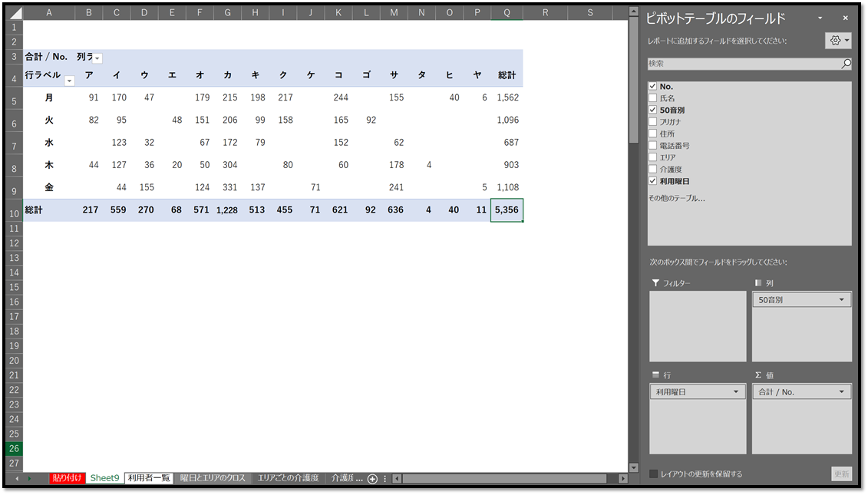The height and width of the screenshot is (495, 868).
Task: Select the 総計 column header cell
Action: [x=507, y=75]
